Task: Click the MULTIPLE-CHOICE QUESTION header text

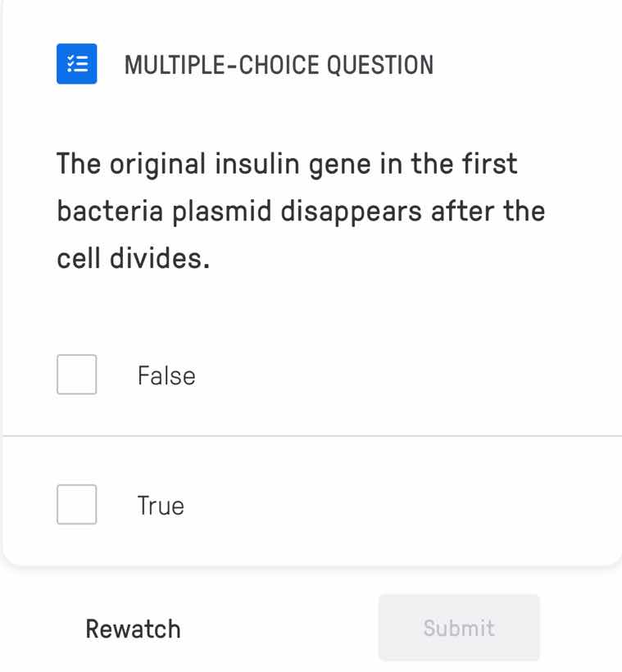Action: pos(279,65)
